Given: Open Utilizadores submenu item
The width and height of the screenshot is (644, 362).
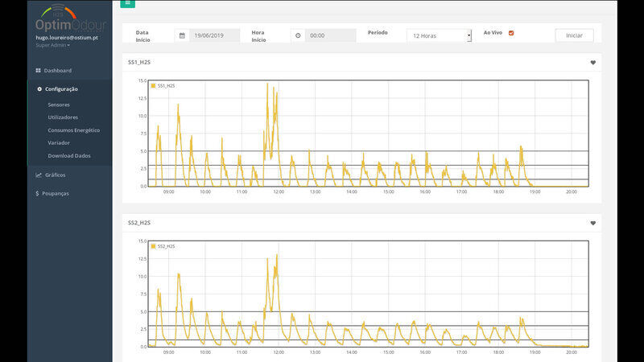Looking at the screenshot, I should click(x=63, y=117).
